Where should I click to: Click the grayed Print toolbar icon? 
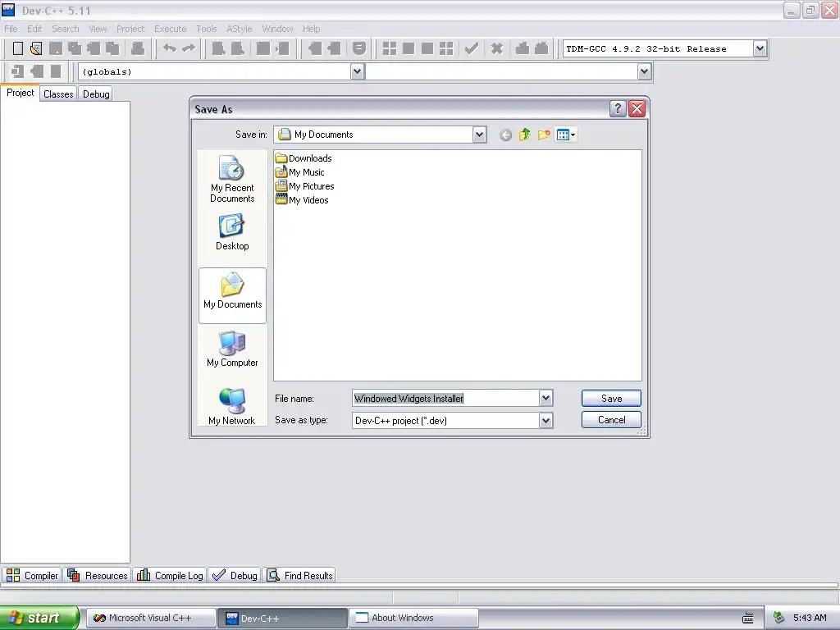tap(138, 48)
